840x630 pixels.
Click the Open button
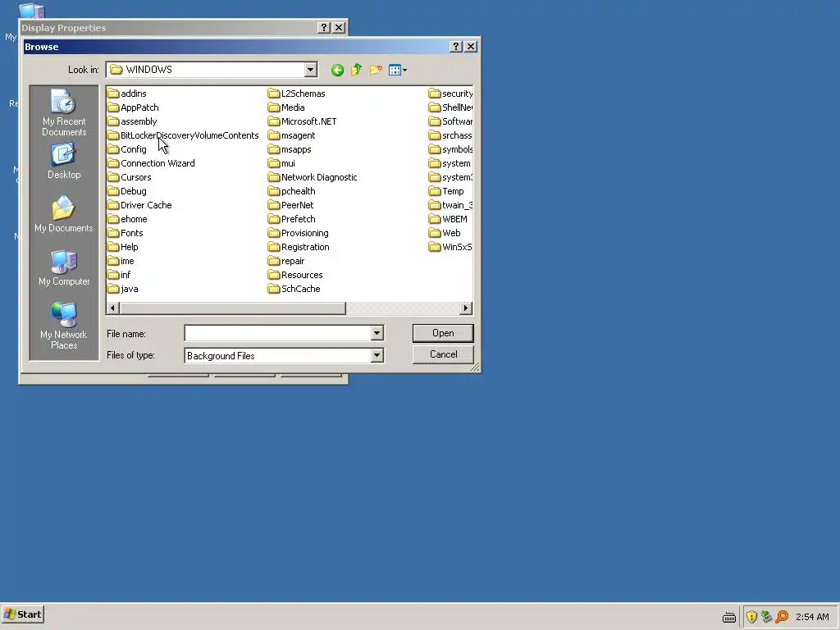[443, 333]
